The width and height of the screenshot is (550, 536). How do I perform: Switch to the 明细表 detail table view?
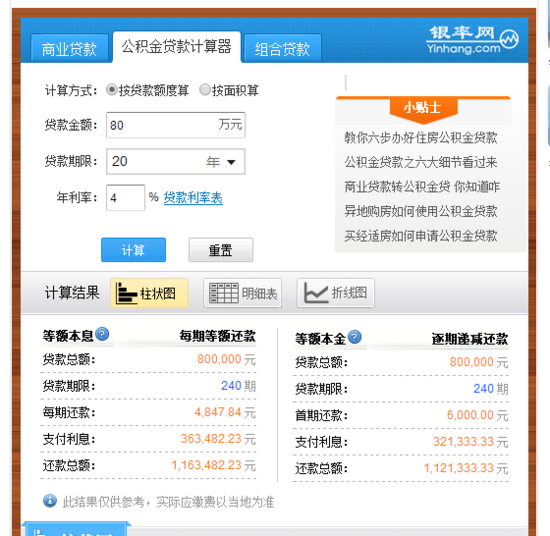click(243, 293)
